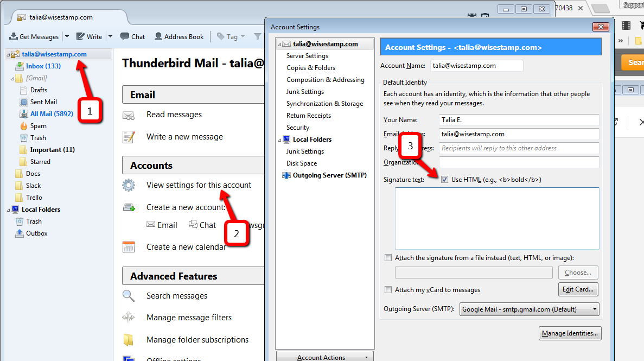Open the Drafts folder
644x361 pixels.
click(x=39, y=90)
